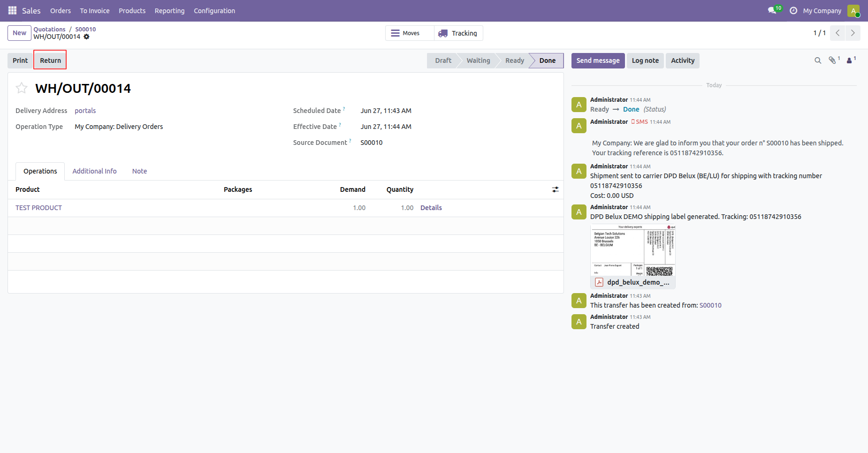Click the Source Document help tooltip
The image size is (868, 453).
click(350, 141)
